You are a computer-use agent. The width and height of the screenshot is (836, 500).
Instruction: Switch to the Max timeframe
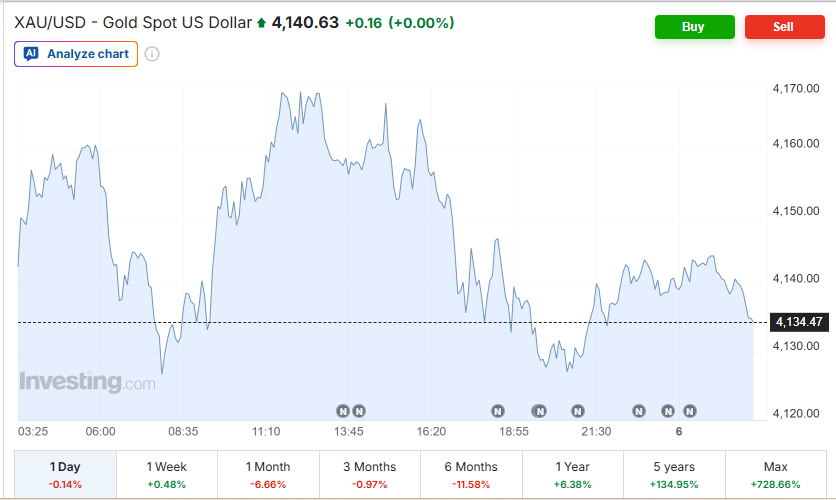point(776,474)
